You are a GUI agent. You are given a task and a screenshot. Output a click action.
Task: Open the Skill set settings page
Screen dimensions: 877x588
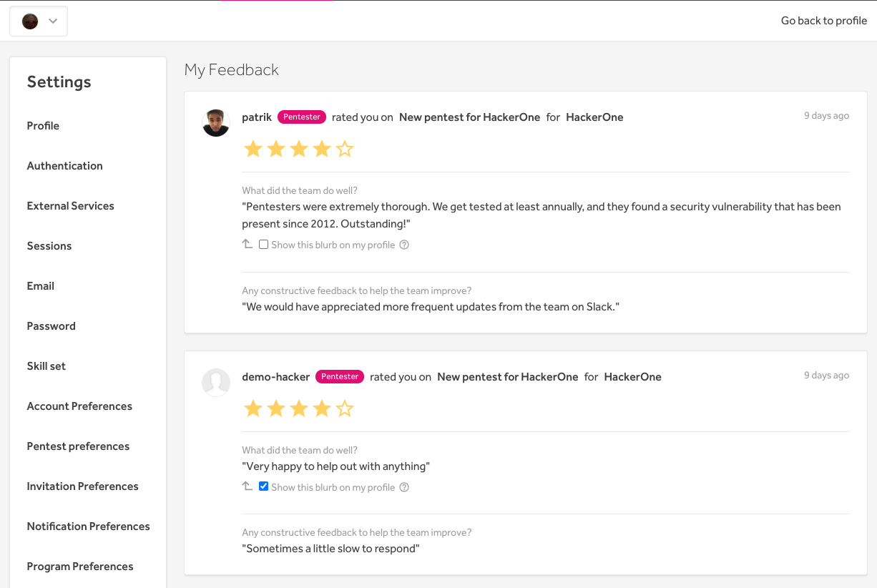46,366
